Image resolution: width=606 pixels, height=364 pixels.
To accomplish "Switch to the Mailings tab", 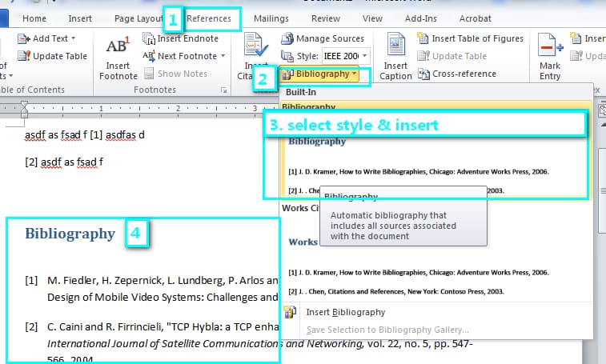I will pyautogui.click(x=271, y=18).
